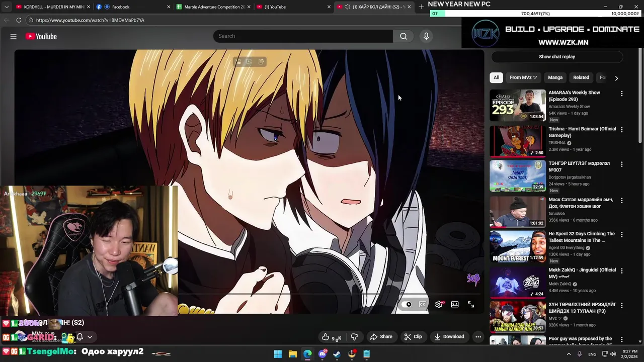The width and height of the screenshot is (644, 362).
Task: Open a new browser tab with the plus button
Action: tap(421, 7)
